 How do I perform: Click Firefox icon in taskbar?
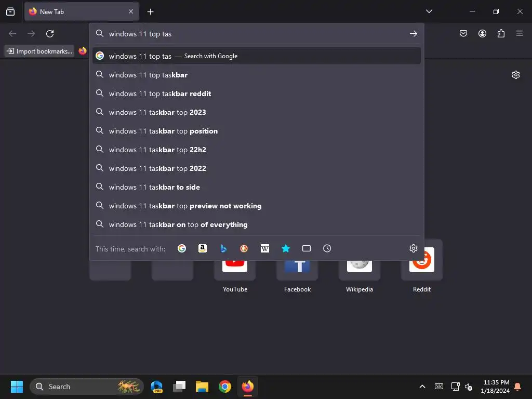click(248, 387)
